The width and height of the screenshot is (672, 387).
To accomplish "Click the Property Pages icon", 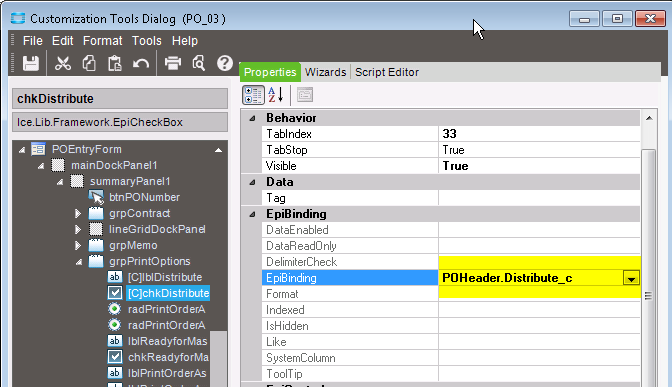I will [x=305, y=95].
